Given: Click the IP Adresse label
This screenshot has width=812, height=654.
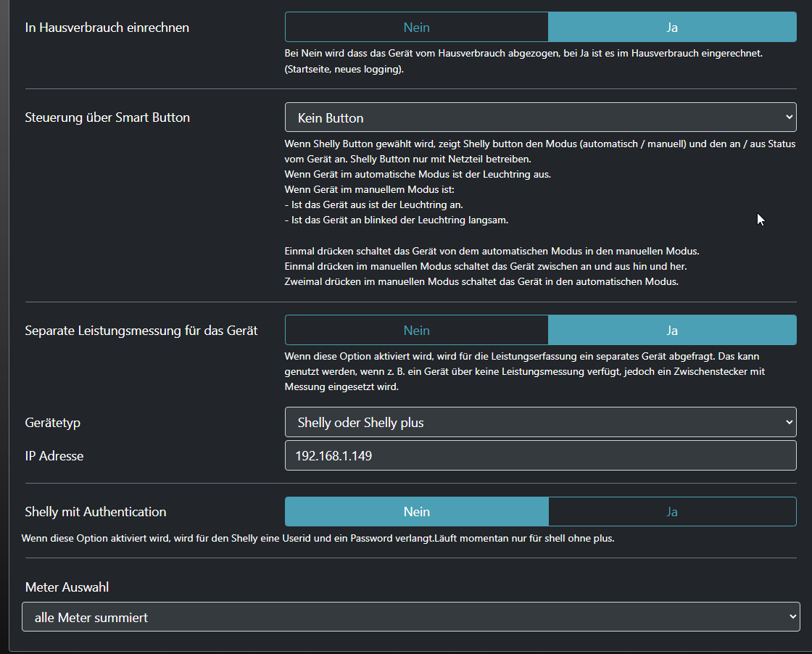Looking at the screenshot, I should click(54, 456).
